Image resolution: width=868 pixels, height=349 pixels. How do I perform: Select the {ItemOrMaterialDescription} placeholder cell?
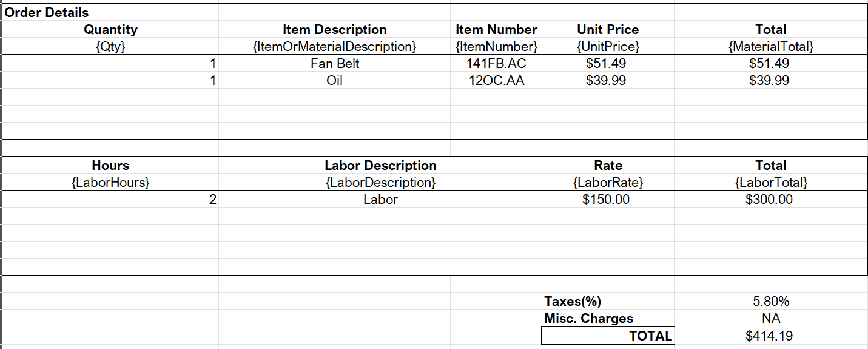click(334, 46)
